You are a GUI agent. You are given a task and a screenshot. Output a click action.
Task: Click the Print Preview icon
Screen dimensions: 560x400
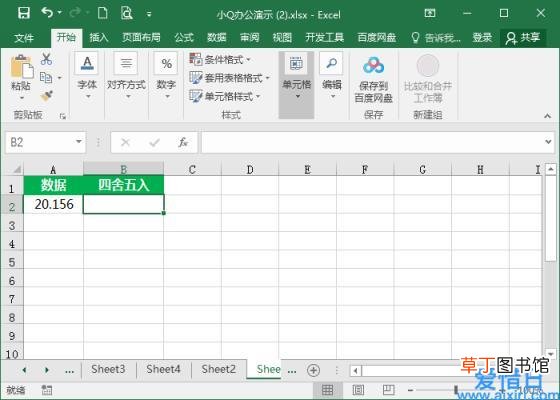click(126, 14)
